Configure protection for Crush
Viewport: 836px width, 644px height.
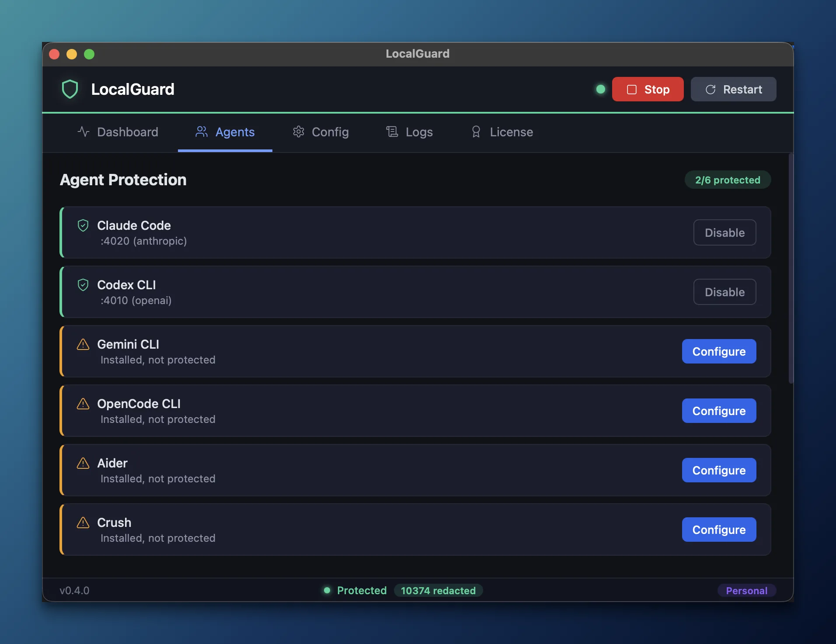[x=719, y=530]
